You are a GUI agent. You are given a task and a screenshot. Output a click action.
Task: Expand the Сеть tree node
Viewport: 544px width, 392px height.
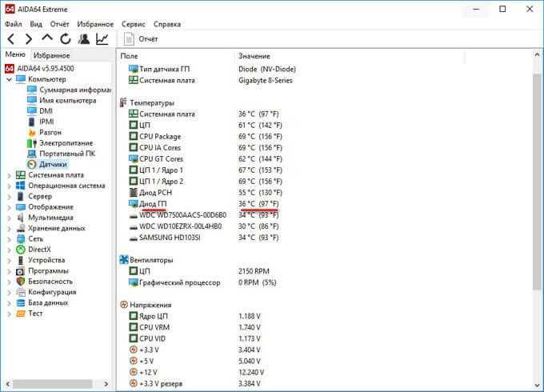pos(9,239)
